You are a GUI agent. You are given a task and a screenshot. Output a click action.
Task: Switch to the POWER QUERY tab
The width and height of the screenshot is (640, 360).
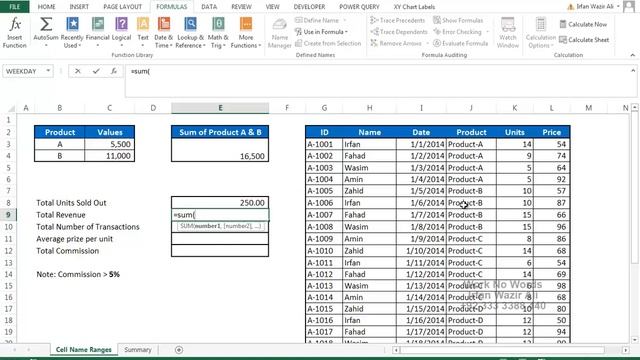[x=359, y=7]
